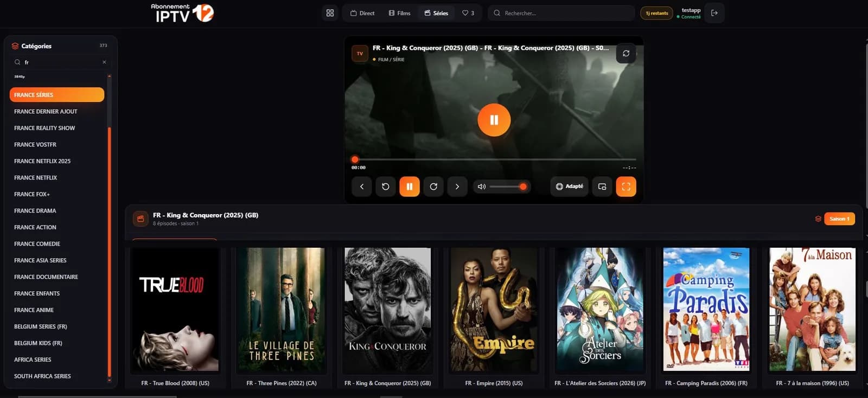
Task: Go to previous episode with left chevron
Action: [x=362, y=187]
